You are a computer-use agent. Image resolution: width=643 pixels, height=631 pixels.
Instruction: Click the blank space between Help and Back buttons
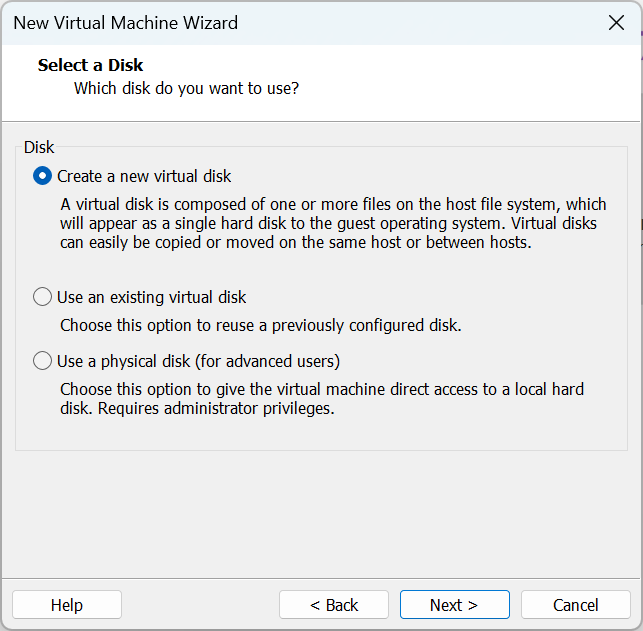(200, 605)
